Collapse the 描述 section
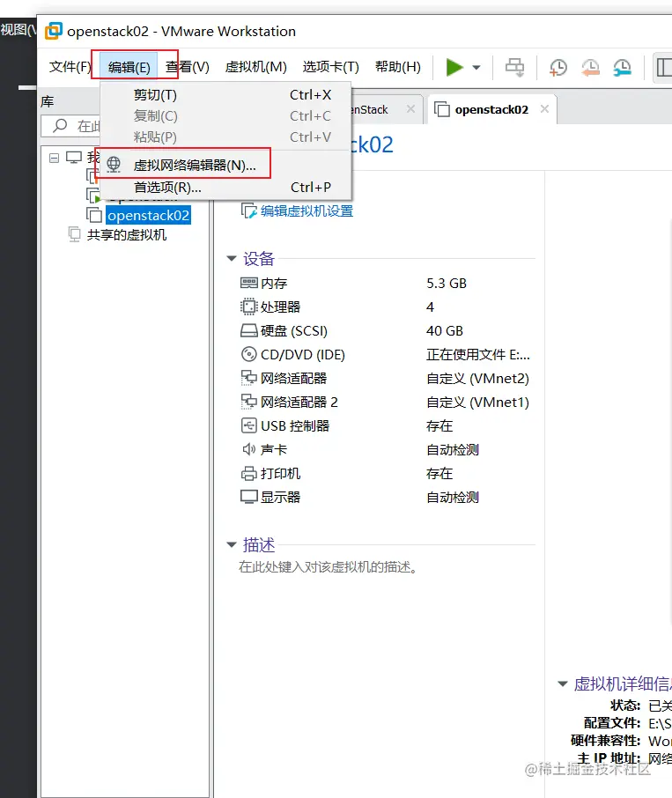This screenshot has width=672, height=798. (232, 544)
